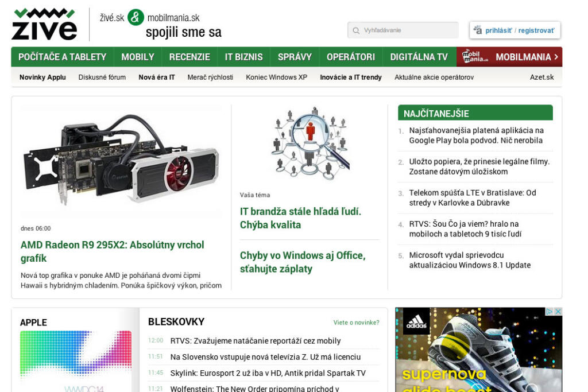Open Microsoft Windows 8.1 Update article

(x=470, y=260)
